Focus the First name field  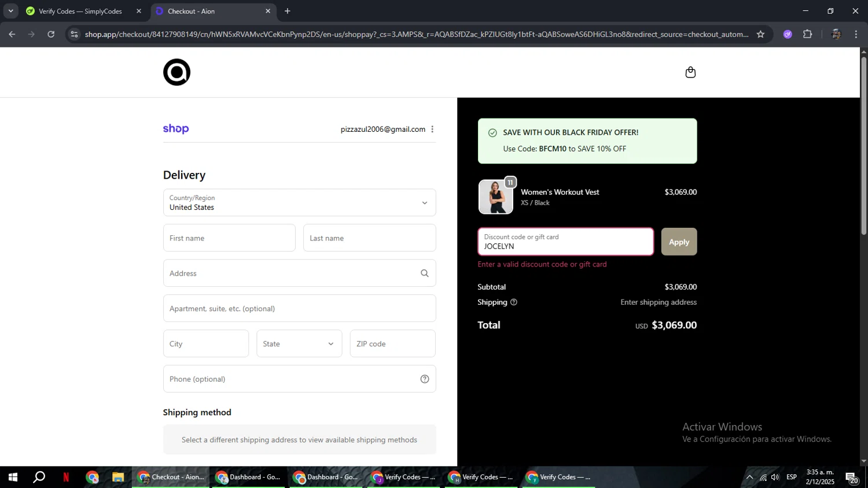click(229, 238)
